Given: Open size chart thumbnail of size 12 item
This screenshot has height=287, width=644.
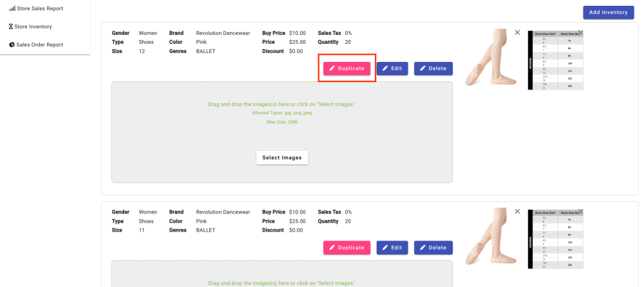Looking at the screenshot, I should [x=555, y=61].
